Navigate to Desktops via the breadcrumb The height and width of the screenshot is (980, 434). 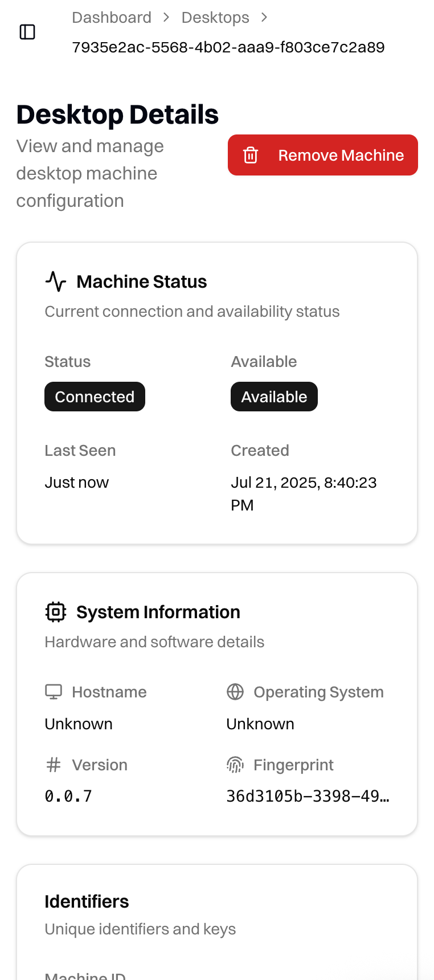215,18
